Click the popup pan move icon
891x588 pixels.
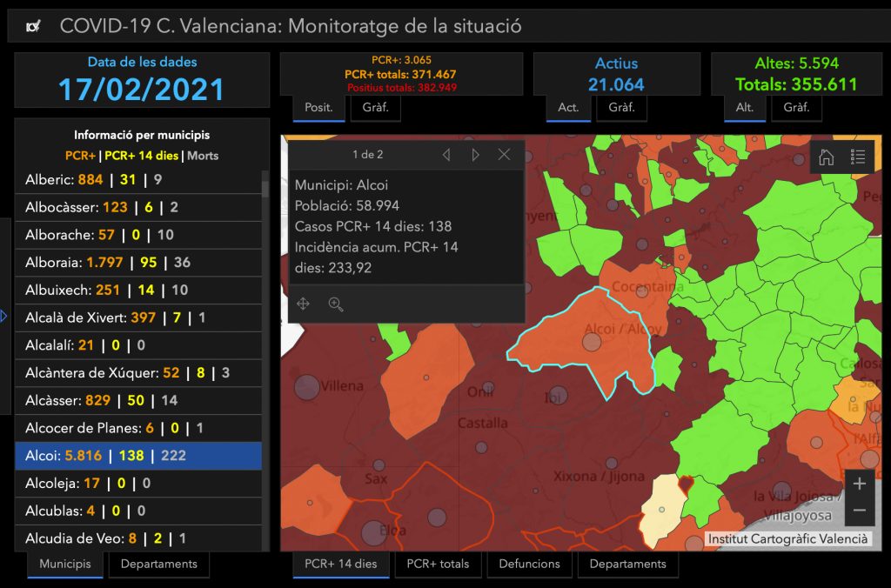click(304, 304)
